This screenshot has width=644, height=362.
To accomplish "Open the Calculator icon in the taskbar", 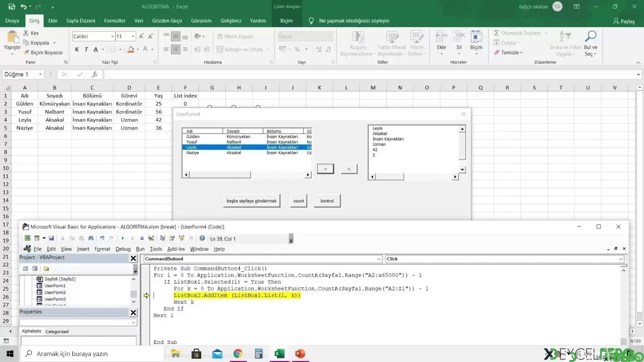I will pyautogui.click(x=259, y=354).
